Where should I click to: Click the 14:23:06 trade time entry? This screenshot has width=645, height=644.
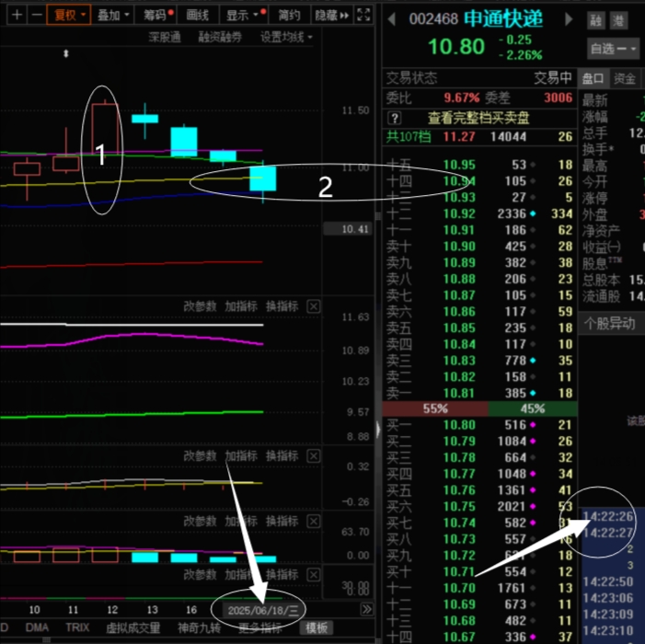(x=608, y=597)
